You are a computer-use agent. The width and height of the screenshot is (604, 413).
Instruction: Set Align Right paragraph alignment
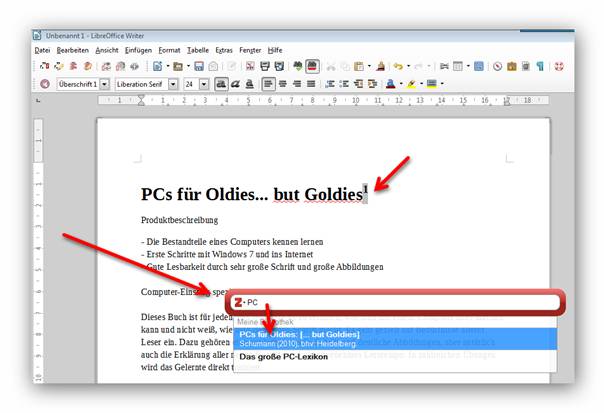(x=297, y=84)
